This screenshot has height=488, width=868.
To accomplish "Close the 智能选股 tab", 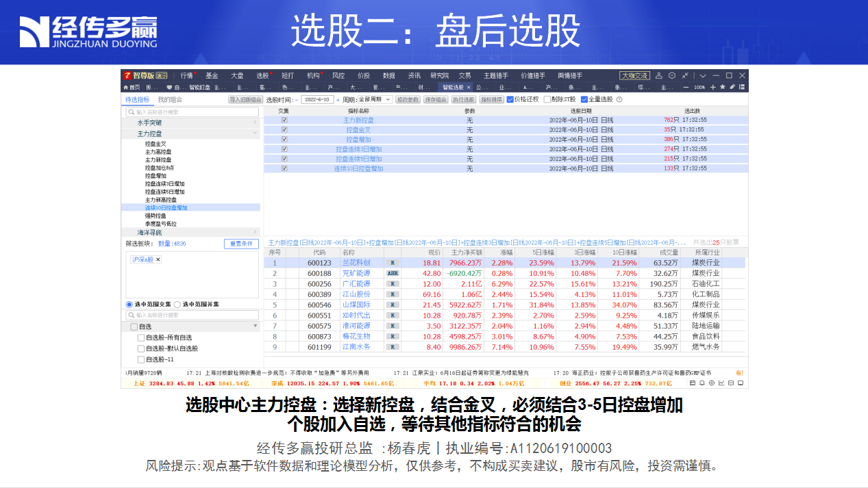I will [469, 88].
